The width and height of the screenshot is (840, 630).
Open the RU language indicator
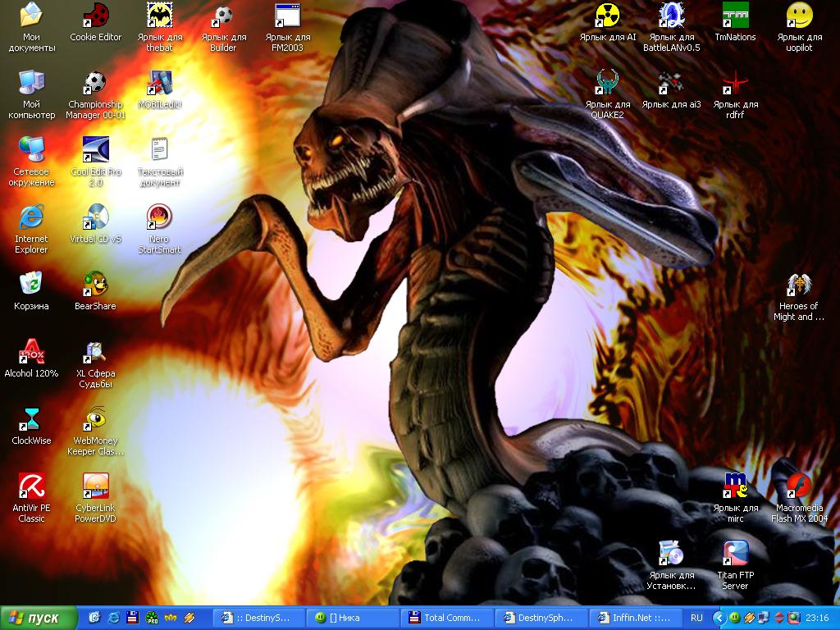(x=696, y=619)
